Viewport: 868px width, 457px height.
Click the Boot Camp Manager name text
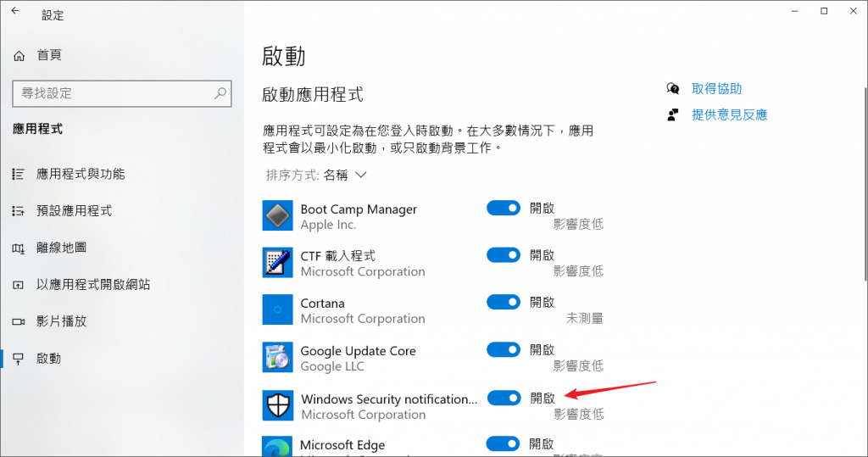359,209
